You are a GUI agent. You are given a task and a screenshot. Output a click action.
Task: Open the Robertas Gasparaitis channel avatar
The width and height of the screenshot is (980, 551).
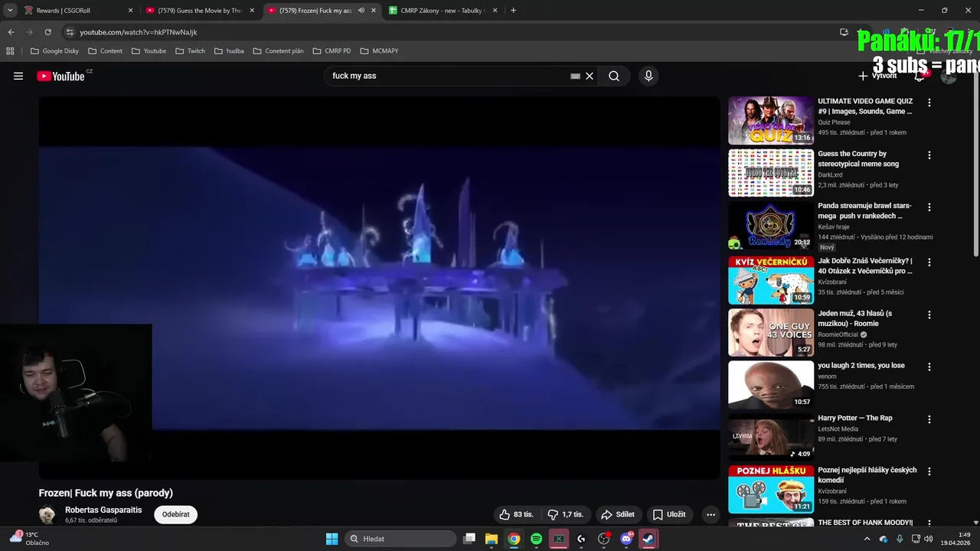point(47,514)
